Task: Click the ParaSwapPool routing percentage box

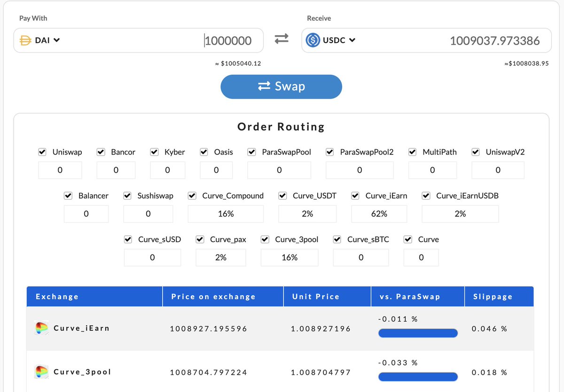Action: [x=279, y=170]
